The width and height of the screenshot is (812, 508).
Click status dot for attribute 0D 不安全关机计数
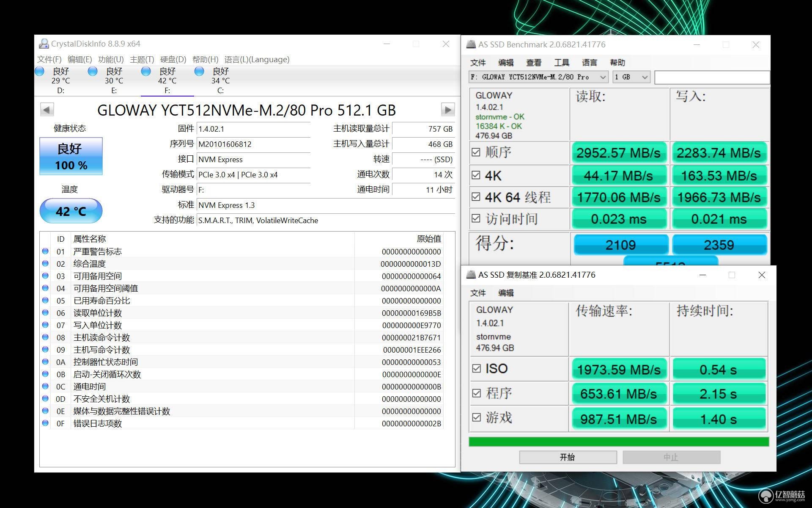(x=45, y=398)
